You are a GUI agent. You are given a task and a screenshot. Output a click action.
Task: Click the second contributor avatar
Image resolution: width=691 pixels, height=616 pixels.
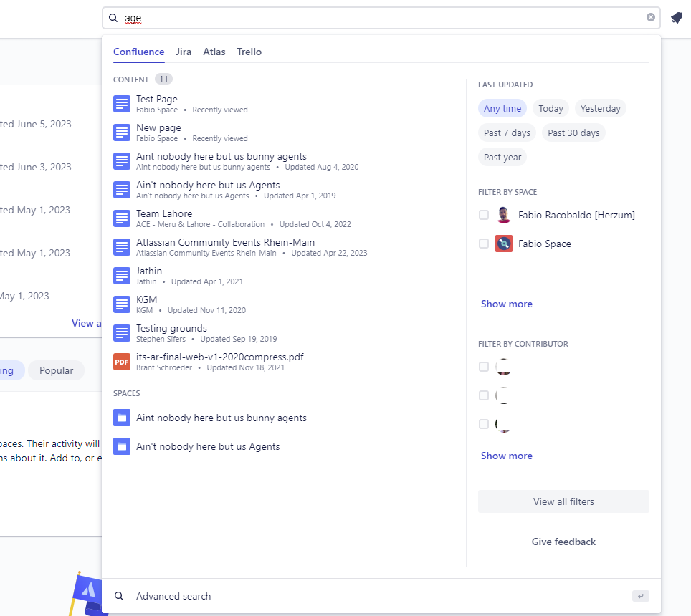[504, 395]
